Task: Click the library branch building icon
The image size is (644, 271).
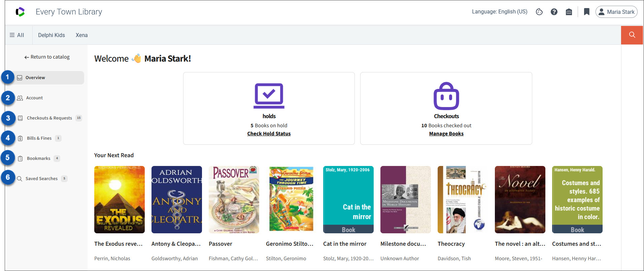Action: (569, 12)
